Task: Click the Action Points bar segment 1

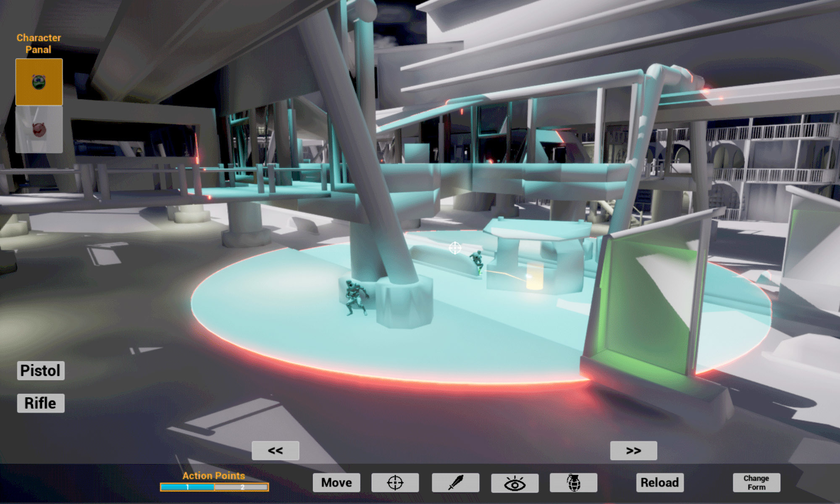Action: (187, 487)
